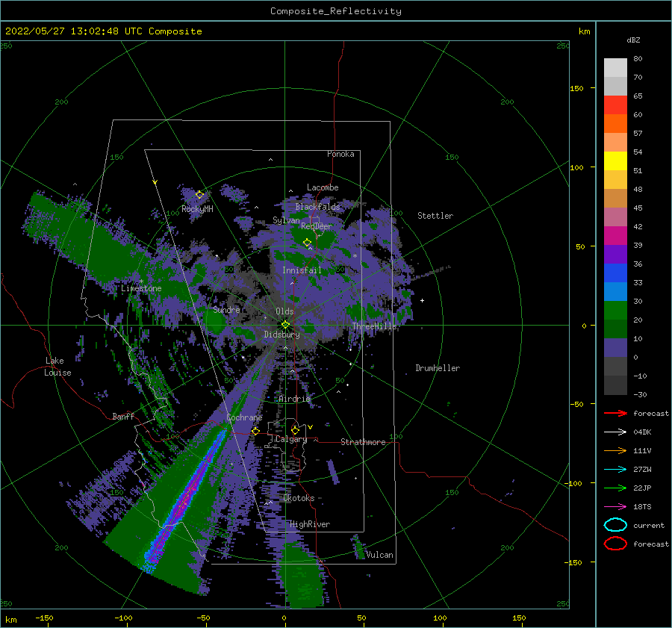Viewport: 672px width, 628px height.
Task: Click the red 65 dBZ color swatch
Action: coord(615,105)
